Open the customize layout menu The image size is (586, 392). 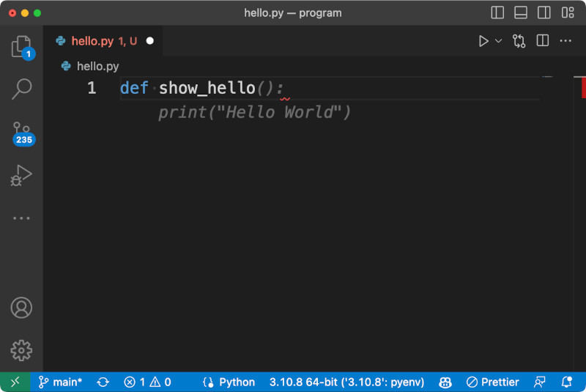(568, 13)
